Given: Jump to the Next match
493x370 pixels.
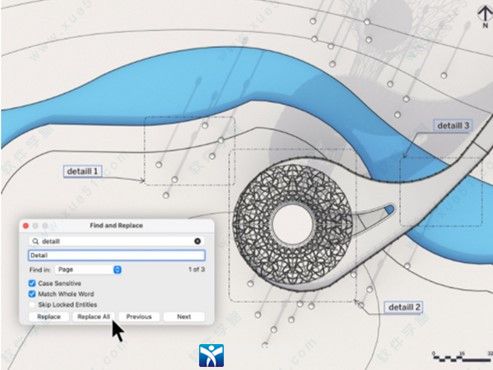Looking at the screenshot, I should 184,317.
